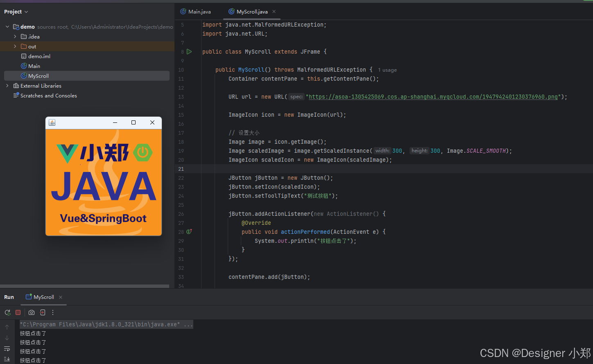The width and height of the screenshot is (593, 364).
Task: Take a screenshot with the camera icon
Action: pos(32,312)
